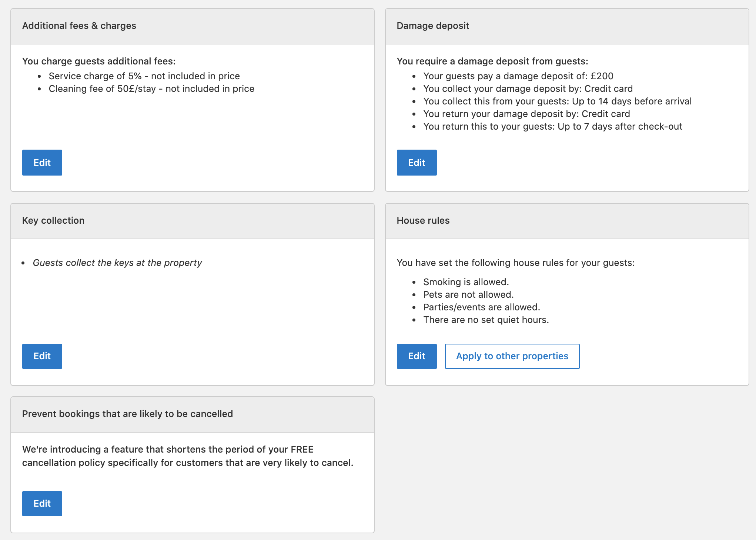Click the Key collection panel header
The image size is (756, 540).
click(x=53, y=221)
